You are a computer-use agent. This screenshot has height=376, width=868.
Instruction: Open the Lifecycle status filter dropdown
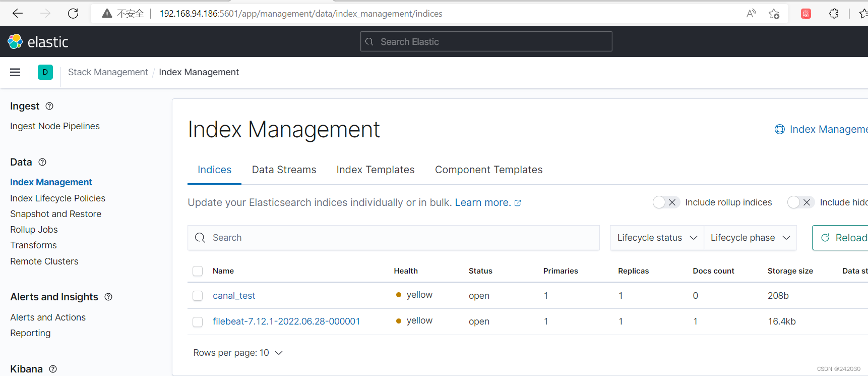657,238
